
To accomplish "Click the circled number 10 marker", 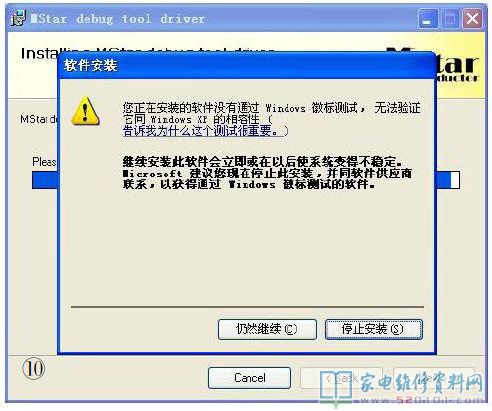I will (x=33, y=368).
